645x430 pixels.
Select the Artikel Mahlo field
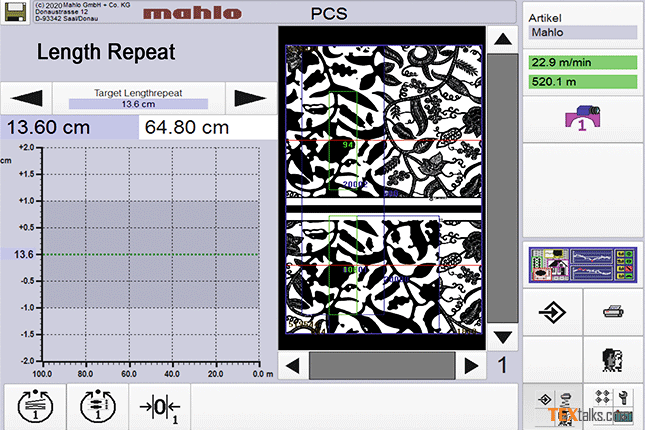tap(582, 32)
